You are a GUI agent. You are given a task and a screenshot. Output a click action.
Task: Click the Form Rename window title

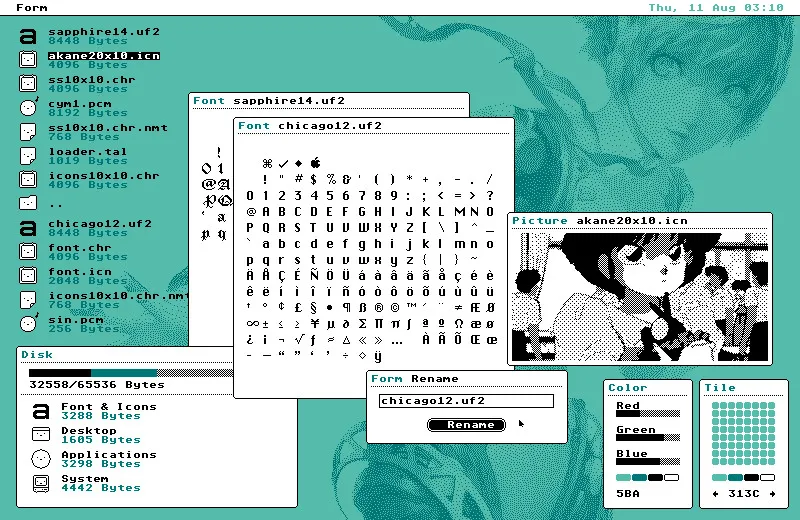pyautogui.click(x=415, y=379)
